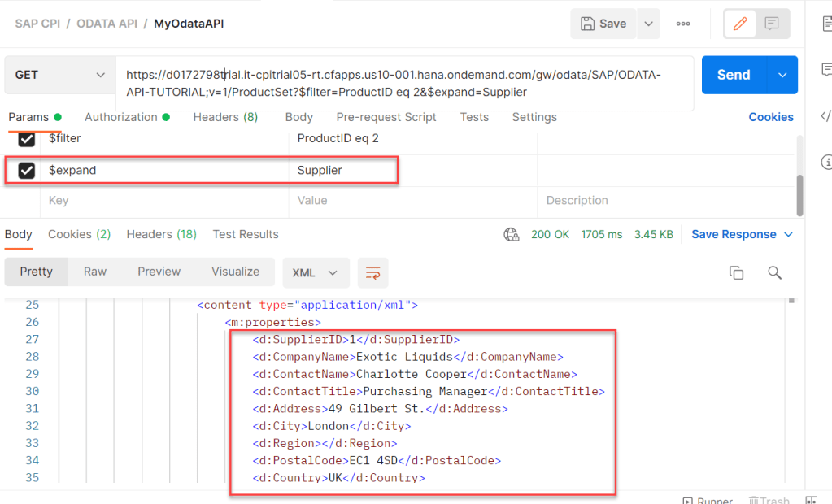Click the search magnifier icon in response

(x=774, y=272)
